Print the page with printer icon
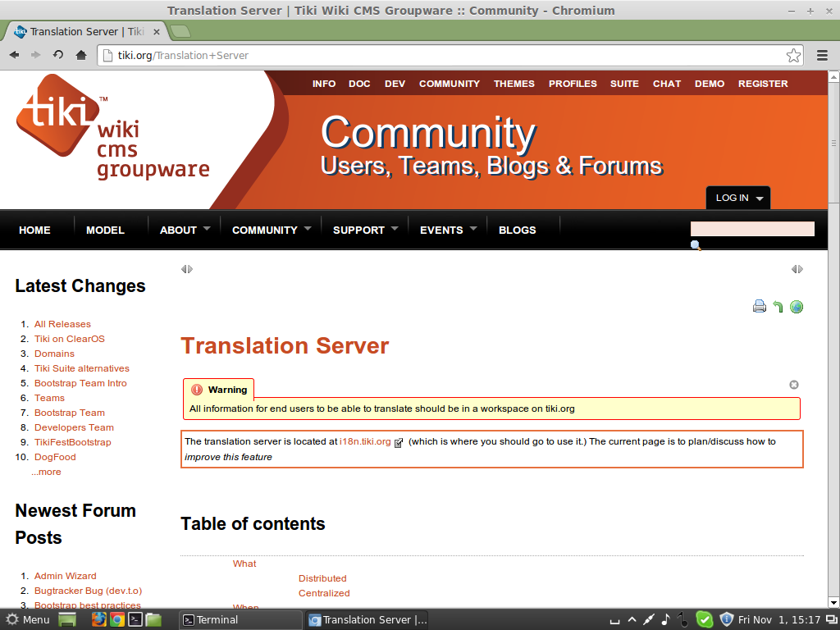 click(759, 307)
